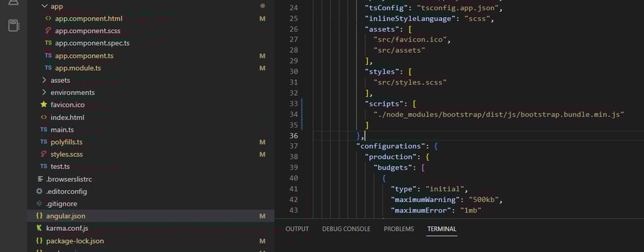Open the notebook icon in activity bar

[14, 26]
